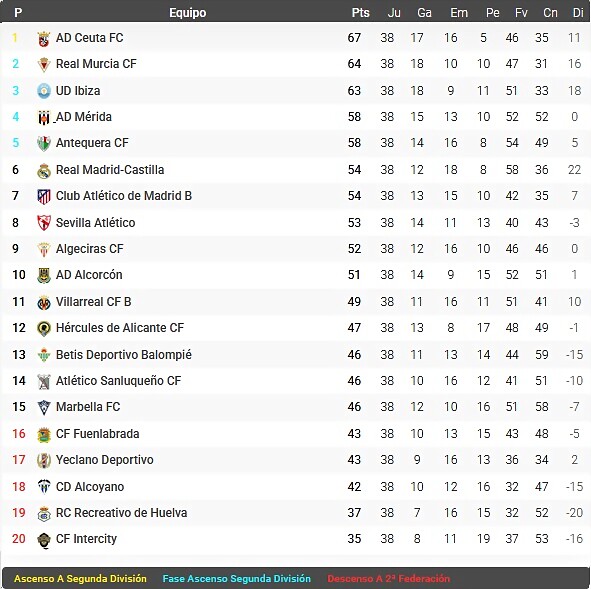Open Hércules de Alicante CF team link
This screenshot has height=589, width=591.
(x=120, y=328)
